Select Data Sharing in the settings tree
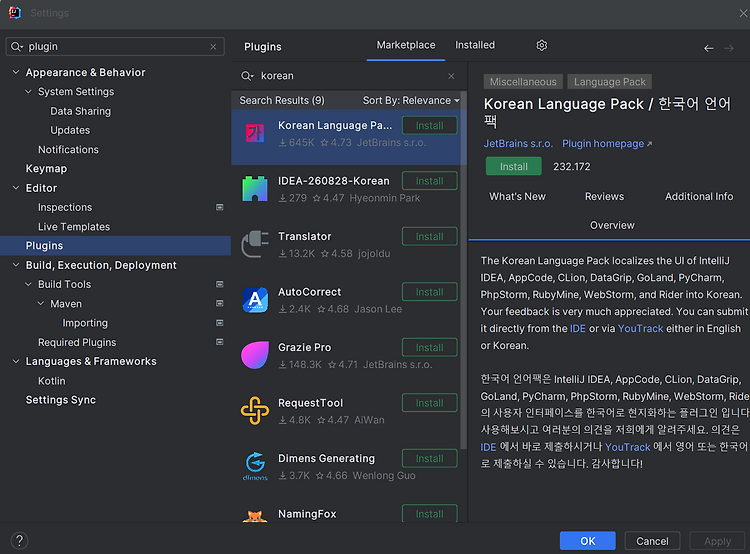This screenshot has width=750, height=554. (x=80, y=111)
